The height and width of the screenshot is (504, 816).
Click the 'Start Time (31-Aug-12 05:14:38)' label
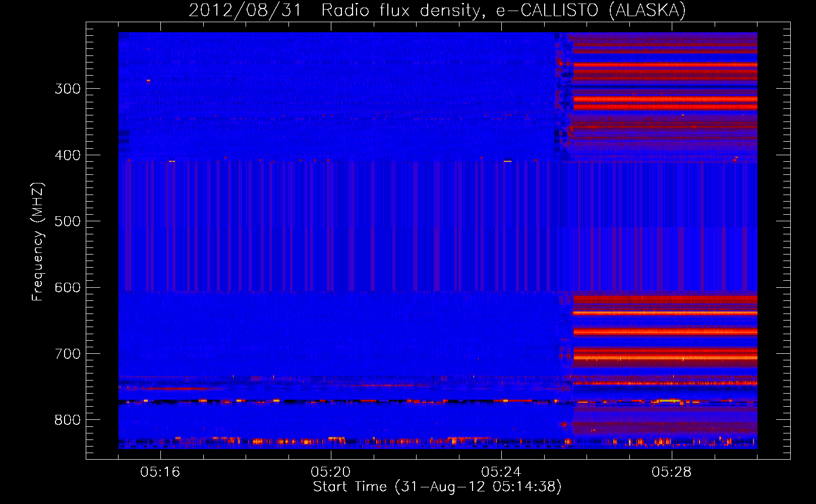[x=437, y=487]
